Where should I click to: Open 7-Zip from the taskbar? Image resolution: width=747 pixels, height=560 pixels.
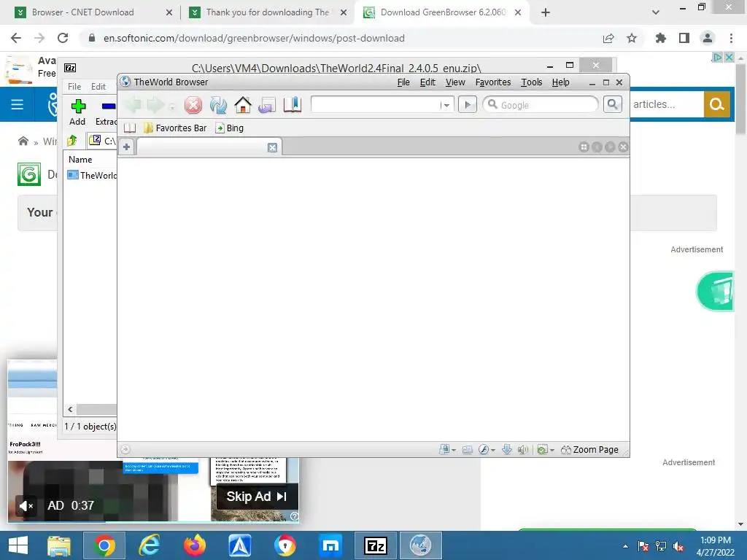click(x=376, y=545)
